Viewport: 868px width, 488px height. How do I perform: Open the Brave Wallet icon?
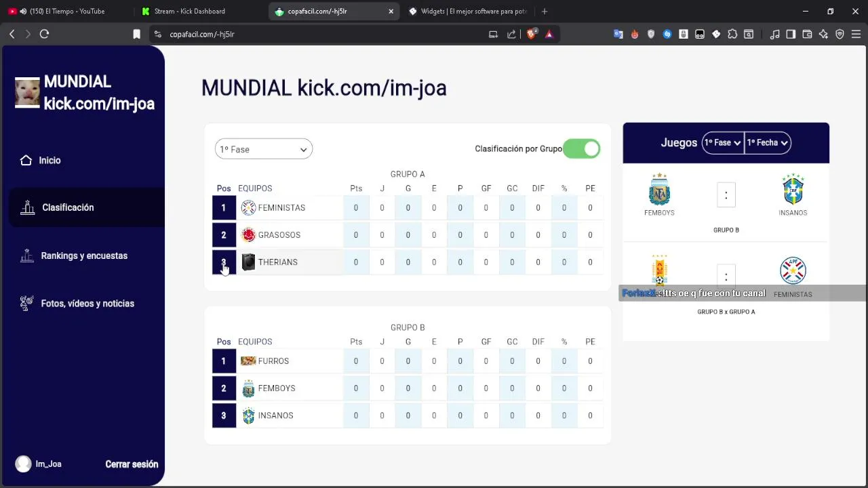click(807, 34)
